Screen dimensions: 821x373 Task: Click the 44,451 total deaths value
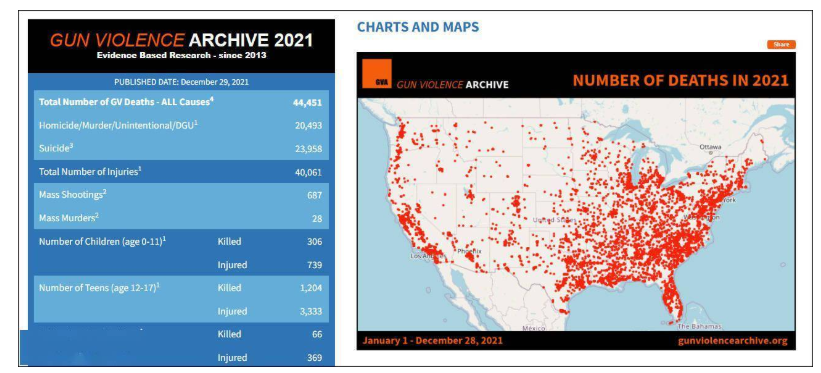coord(307,102)
